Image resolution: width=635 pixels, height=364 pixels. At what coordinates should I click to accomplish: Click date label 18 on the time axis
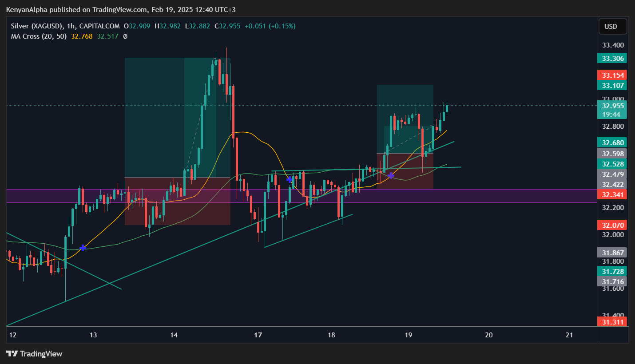coord(332,335)
